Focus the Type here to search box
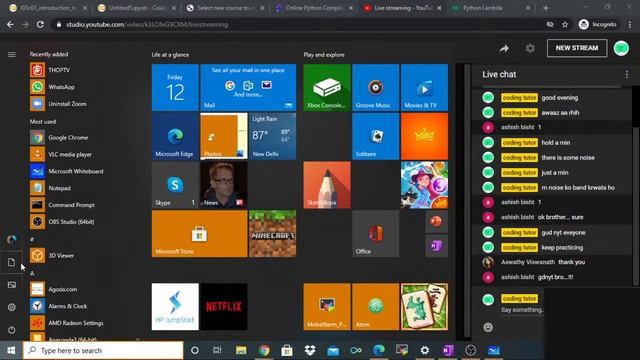Viewport: 640px width, 360px height. click(x=103, y=350)
